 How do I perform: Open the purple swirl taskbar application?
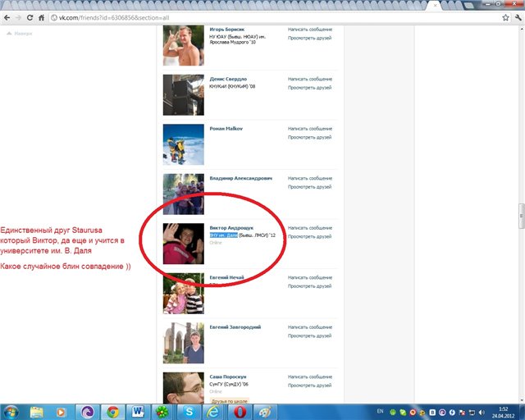[x=88, y=412]
